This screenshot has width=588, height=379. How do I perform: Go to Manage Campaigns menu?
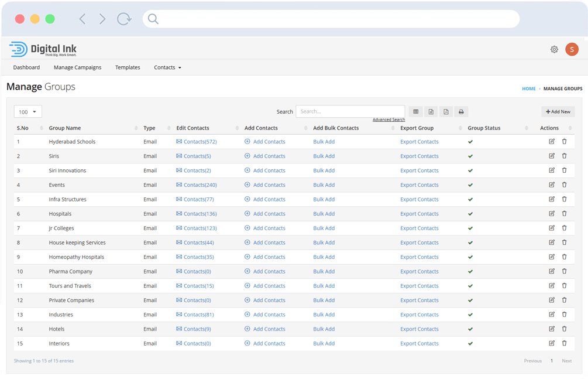(x=77, y=67)
